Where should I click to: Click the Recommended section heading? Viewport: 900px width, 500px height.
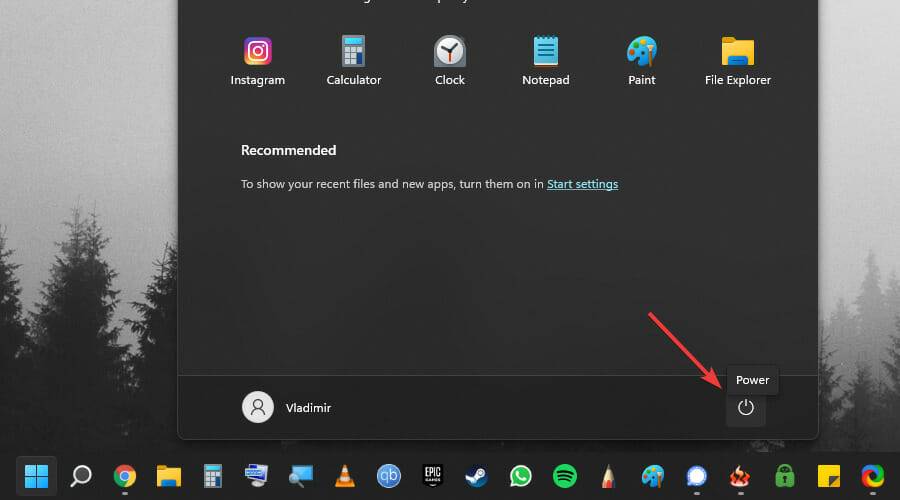pyautogui.click(x=288, y=150)
